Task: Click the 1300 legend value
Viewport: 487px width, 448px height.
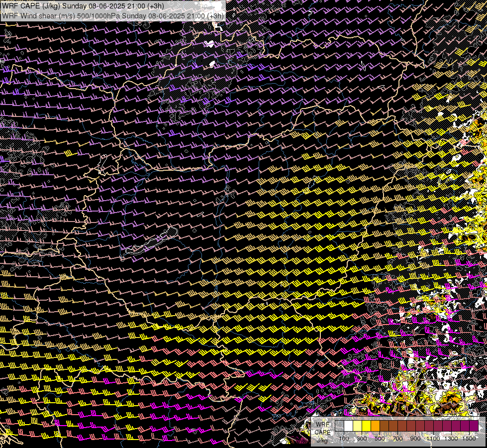Action: (451, 439)
